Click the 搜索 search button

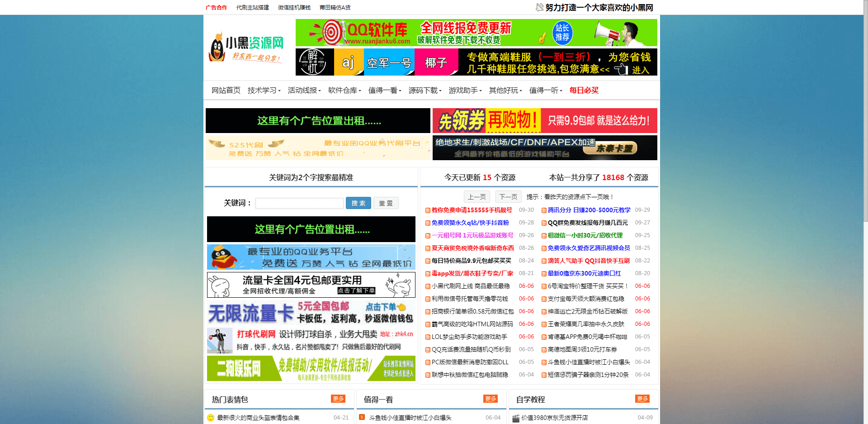tap(358, 203)
